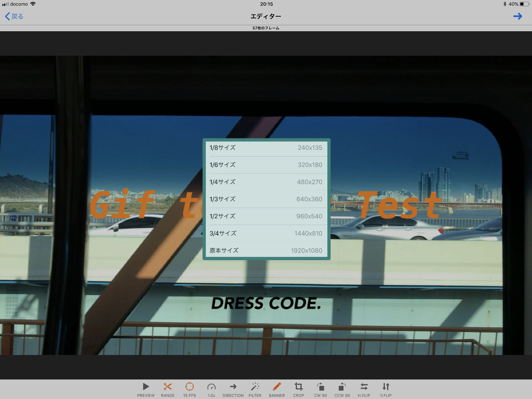The image size is (532, 399).
Task: Select 1/4サイズ 480x270 size
Action: 266,182
